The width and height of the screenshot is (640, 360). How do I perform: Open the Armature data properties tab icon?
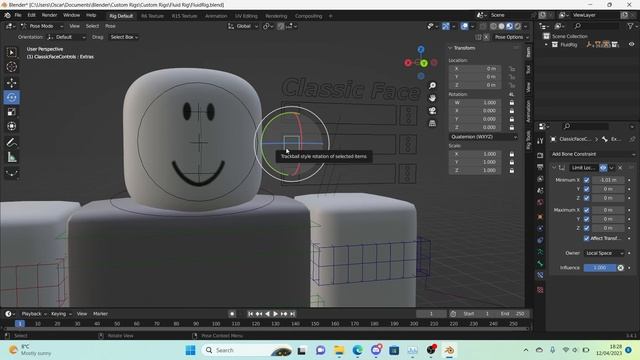(540, 252)
